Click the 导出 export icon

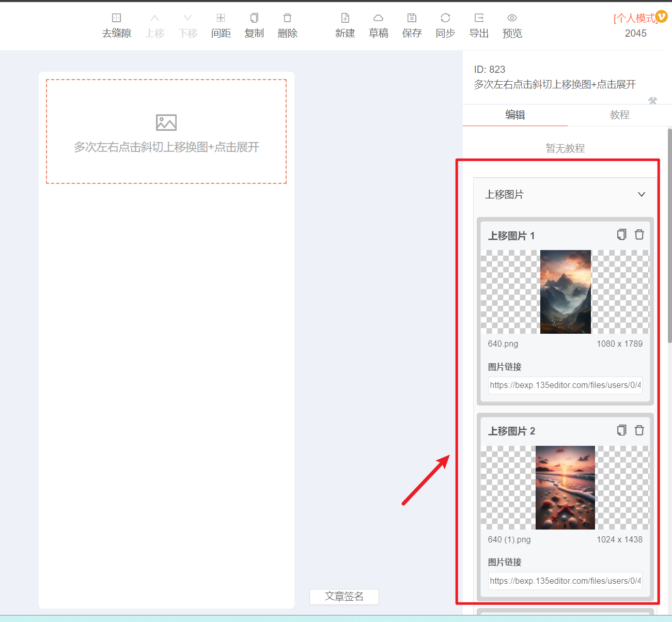[479, 18]
